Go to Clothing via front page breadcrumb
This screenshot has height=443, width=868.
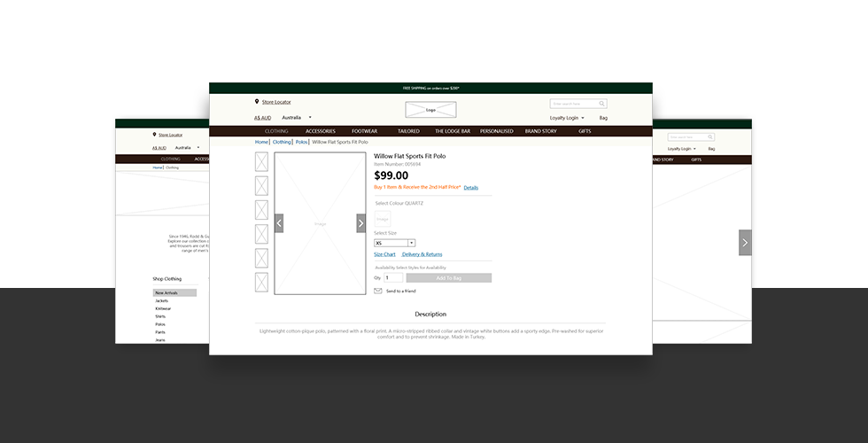pos(282,142)
